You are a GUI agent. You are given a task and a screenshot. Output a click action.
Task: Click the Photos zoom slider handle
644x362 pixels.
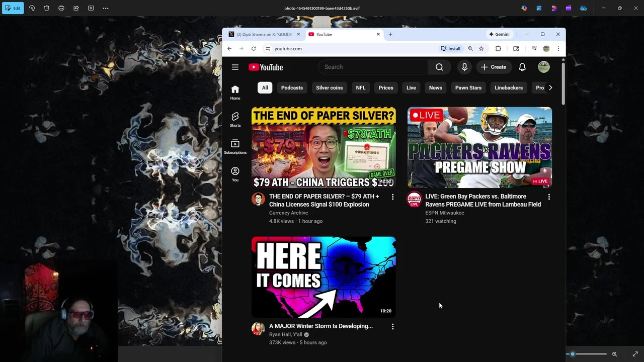573,354
